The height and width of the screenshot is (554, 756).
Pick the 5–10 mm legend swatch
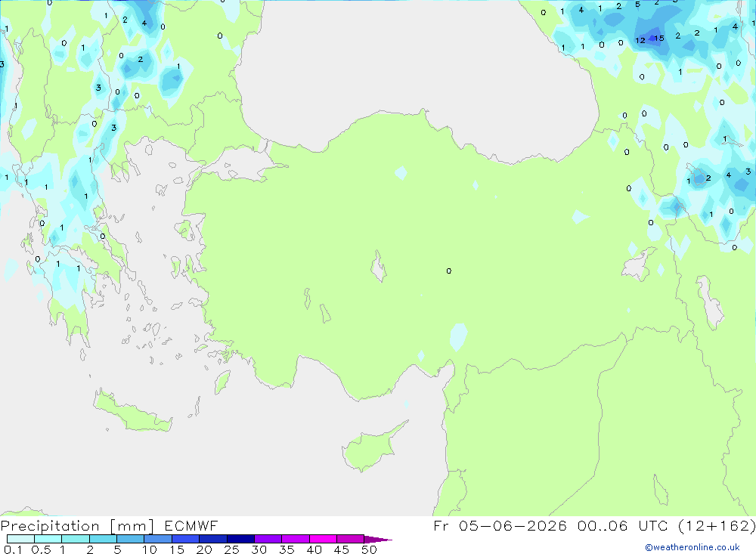tap(131, 539)
